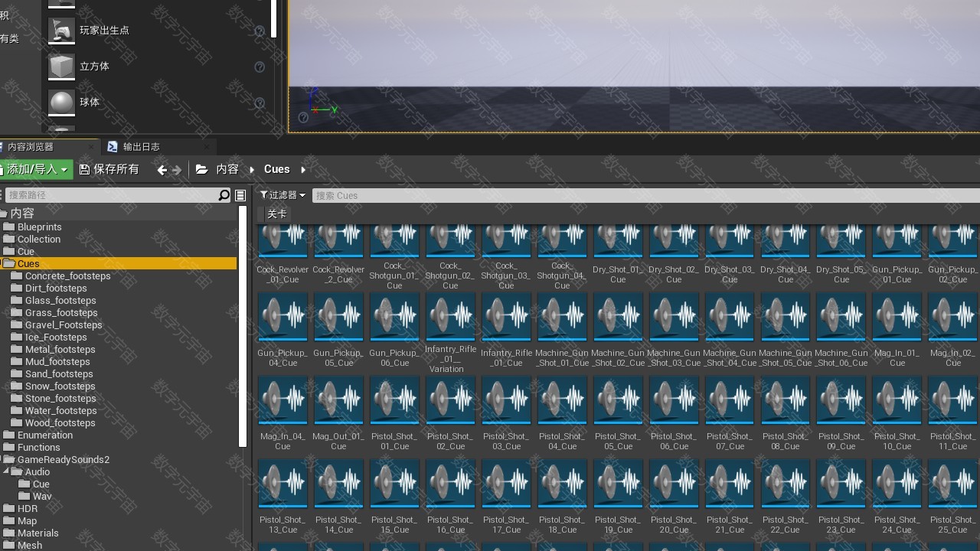Click the forward arrow in Content Browser
980x551 pixels.
point(177,170)
